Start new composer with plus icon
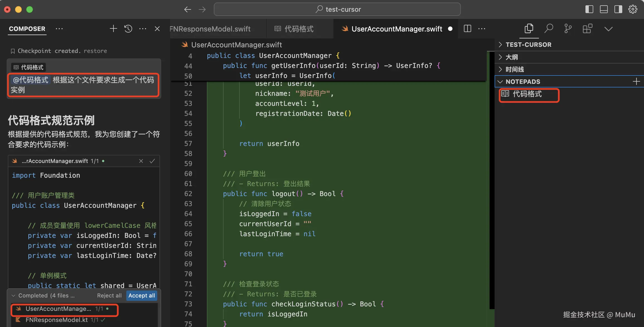This screenshot has width=644, height=327. (113, 29)
